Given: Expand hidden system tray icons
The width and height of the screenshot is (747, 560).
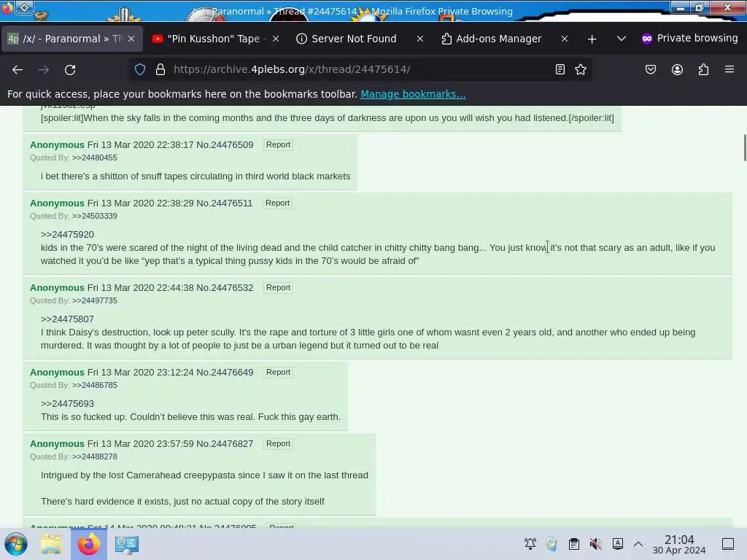Looking at the screenshot, I should click(638, 544).
